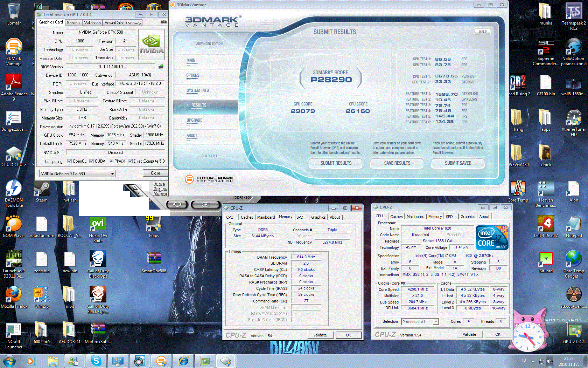Click the GPU-Z screenshot camera icon
The height and width of the screenshot is (368, 588).
pyautogui.click(x=163, y=22)
